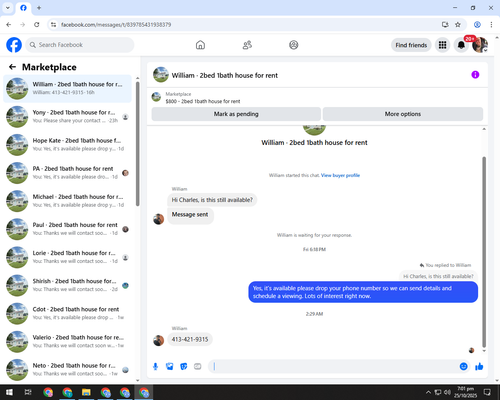Open emoji picker in message box
The height and width of the screenshot is (400, 500).
(463, 367)
